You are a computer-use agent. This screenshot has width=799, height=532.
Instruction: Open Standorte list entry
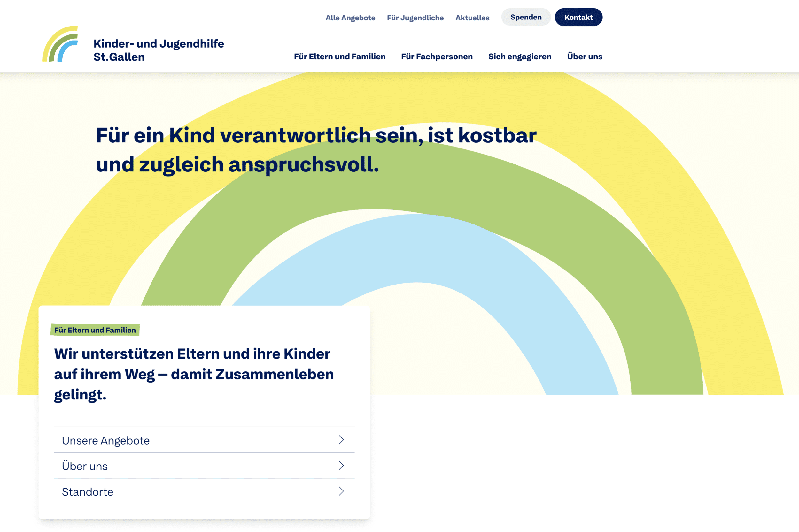(x=88, y=492)
